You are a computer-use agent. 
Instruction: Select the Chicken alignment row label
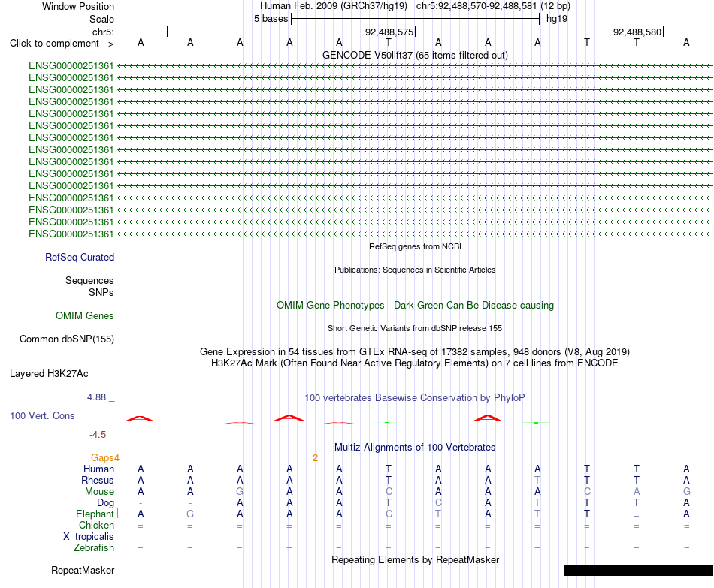tap(96, 525)
